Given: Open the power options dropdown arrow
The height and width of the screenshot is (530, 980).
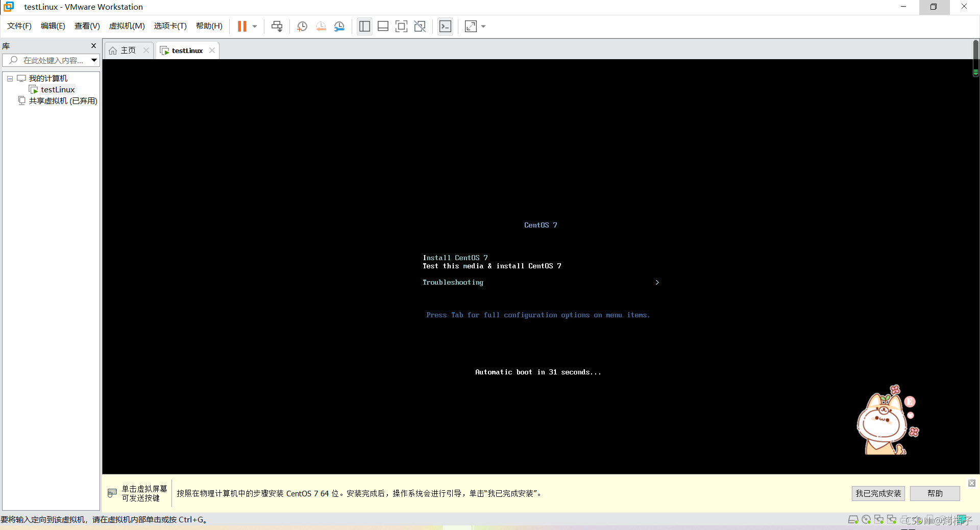Looking at the screenshot, I should click(254, 27).
